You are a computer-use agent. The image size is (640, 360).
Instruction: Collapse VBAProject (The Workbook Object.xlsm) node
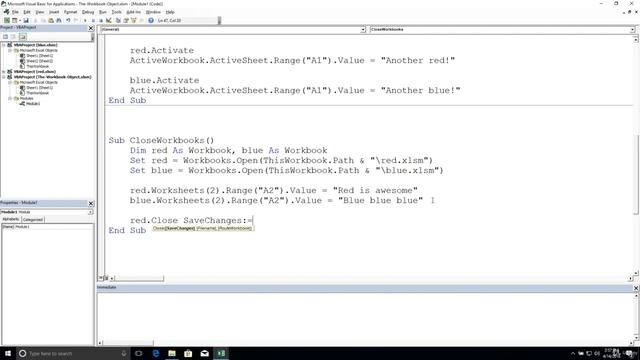pyautogui.click(x=4, y=77)
